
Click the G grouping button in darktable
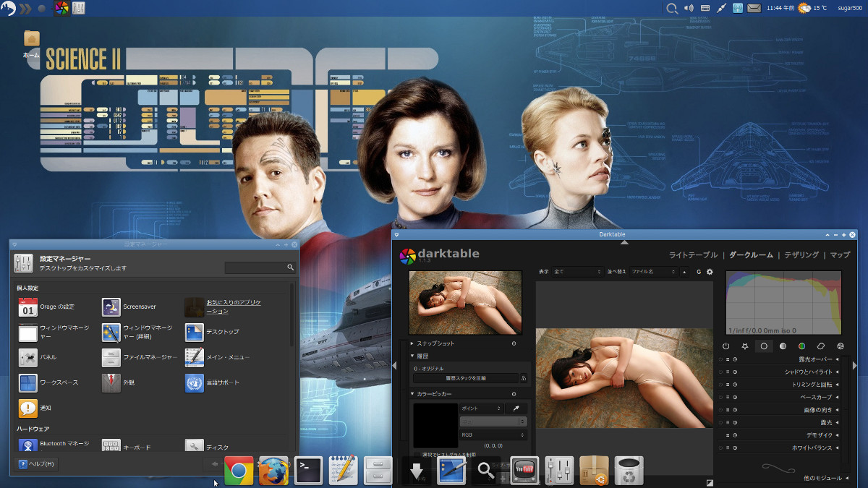tap(699, 272)
